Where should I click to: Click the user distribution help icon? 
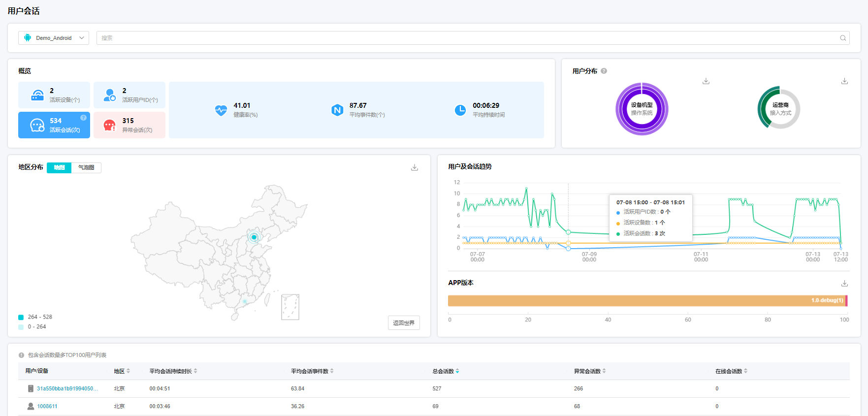click(x=604, y=71)
